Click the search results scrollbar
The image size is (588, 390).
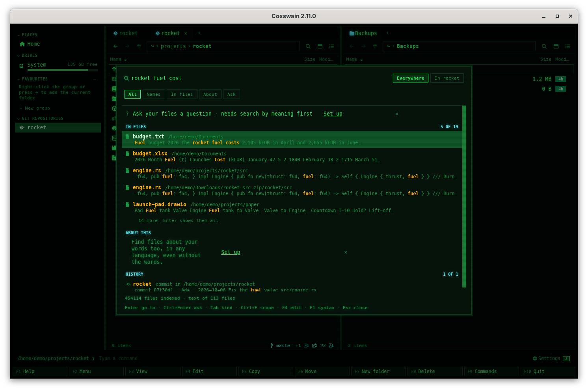click(464, 196)
